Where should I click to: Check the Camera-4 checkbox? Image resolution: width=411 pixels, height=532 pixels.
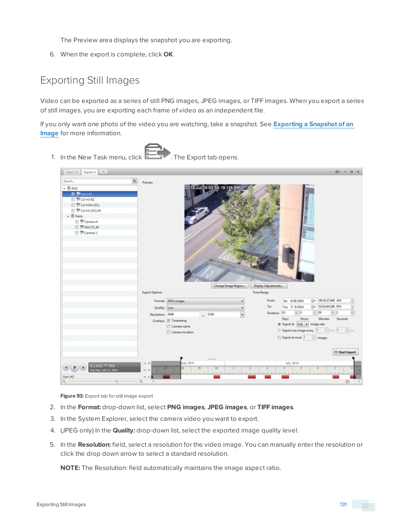(77, 222)
